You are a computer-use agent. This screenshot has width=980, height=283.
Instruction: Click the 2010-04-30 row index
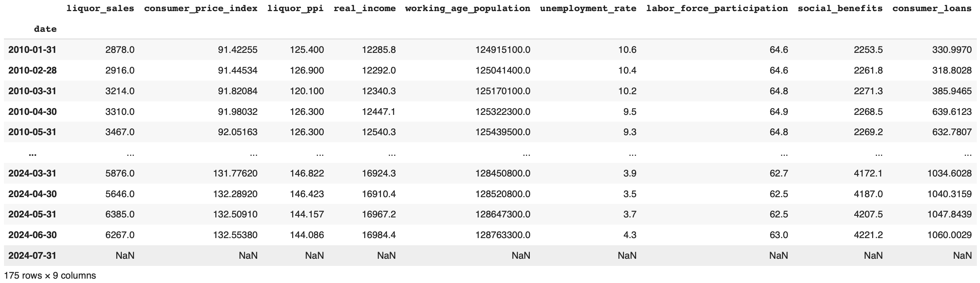(x=32, y=112)
